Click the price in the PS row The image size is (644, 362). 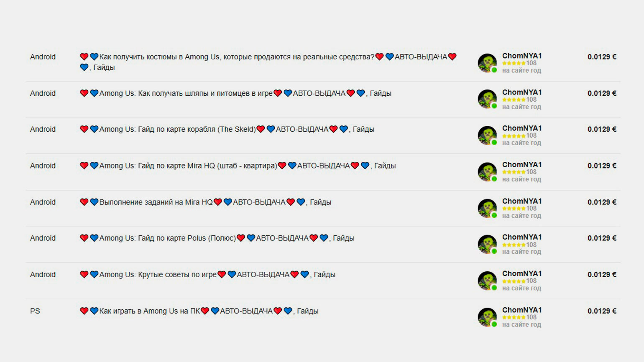[602, 311]
